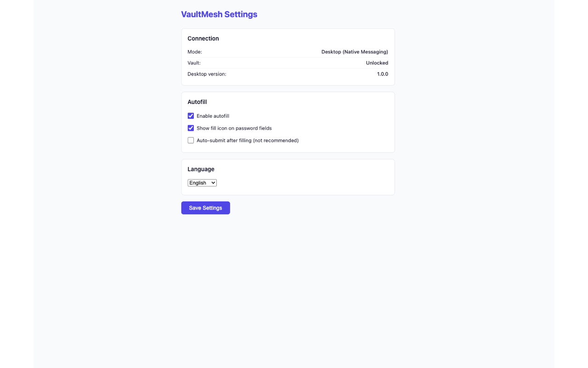Click the "Show fill icon on password fields" label
Viewport: 588px width, 368px height.
(234, 128)
